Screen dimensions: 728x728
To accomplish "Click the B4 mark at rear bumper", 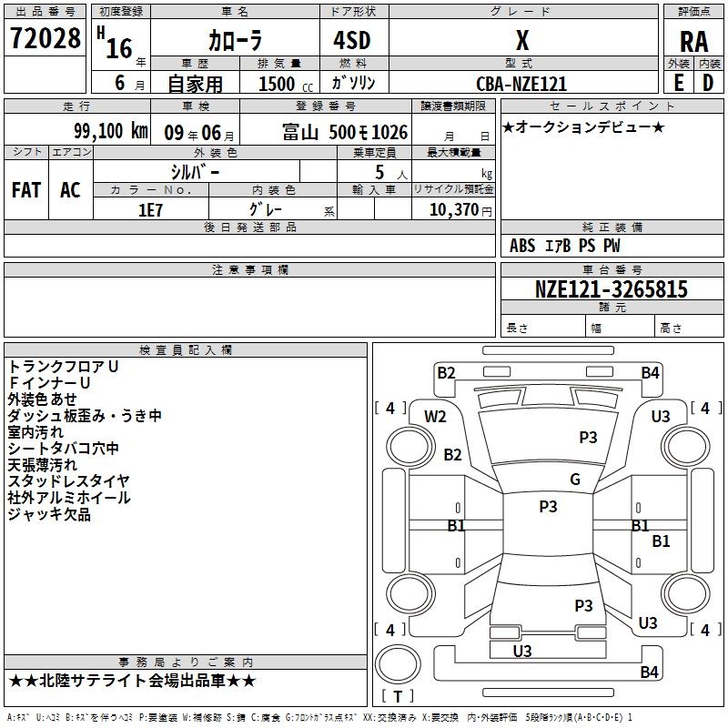I will (x=649, y=672).
